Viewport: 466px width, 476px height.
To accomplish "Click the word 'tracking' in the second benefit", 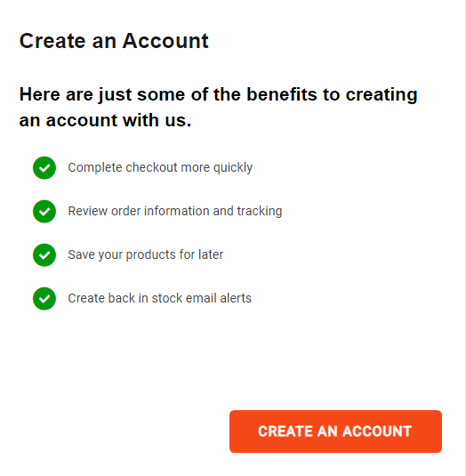I will point(260,211).
